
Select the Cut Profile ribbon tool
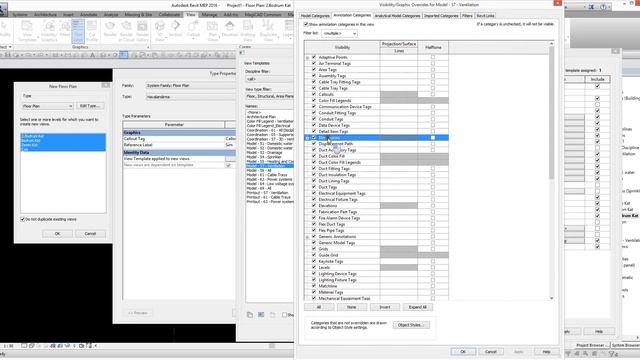pyautogui.click(x=92, y=31)
